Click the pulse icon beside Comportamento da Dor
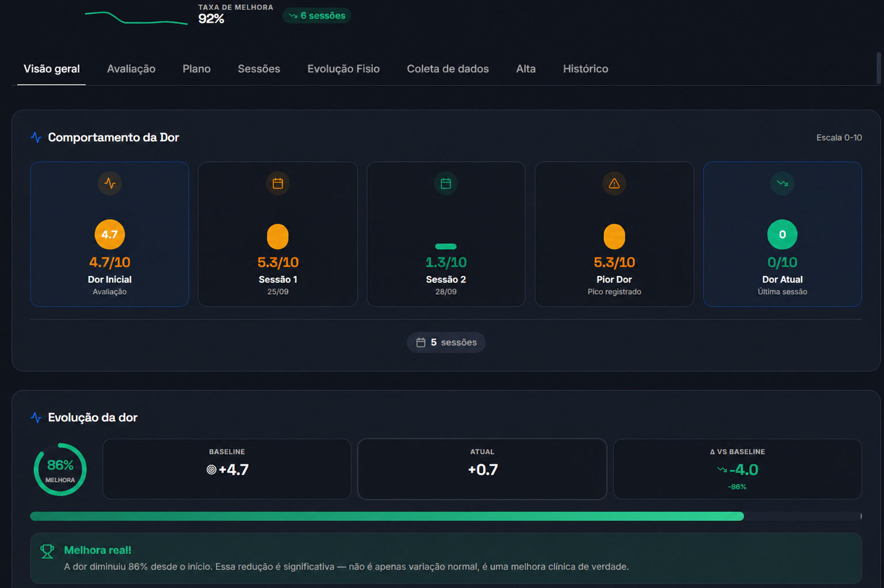The height and width of the screenshot is (588, 884). point(36,137)
